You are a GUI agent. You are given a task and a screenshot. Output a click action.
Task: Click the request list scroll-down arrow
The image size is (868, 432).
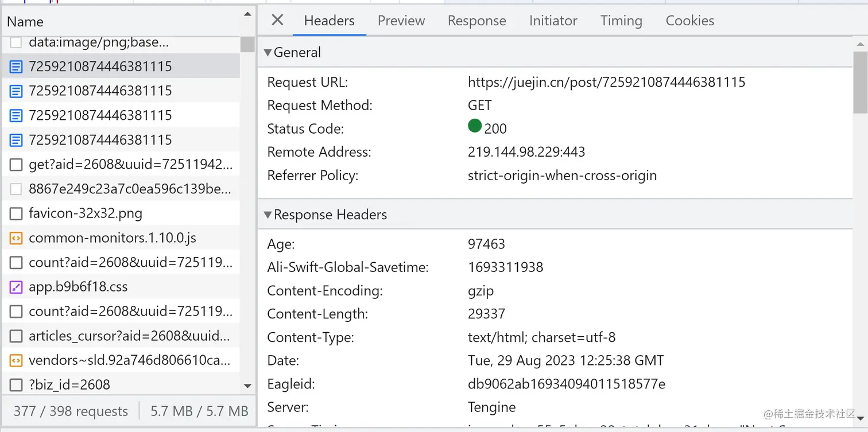(247, 386)
